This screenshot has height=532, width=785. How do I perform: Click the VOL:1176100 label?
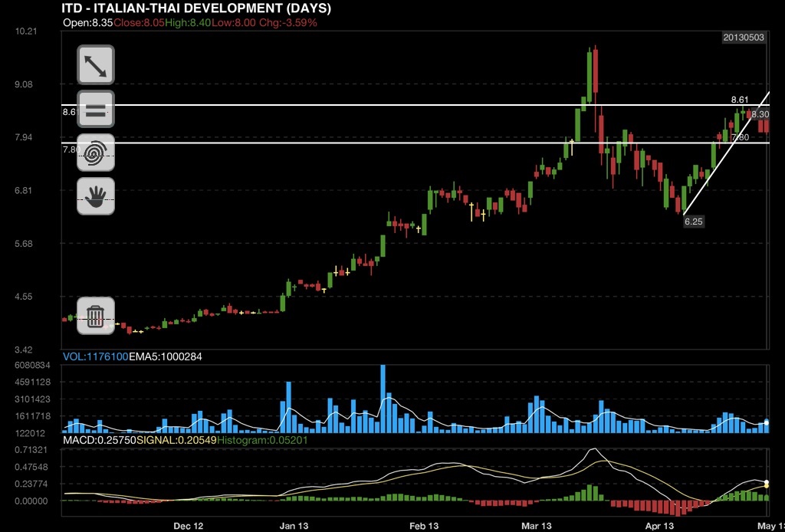coord(95,356)
